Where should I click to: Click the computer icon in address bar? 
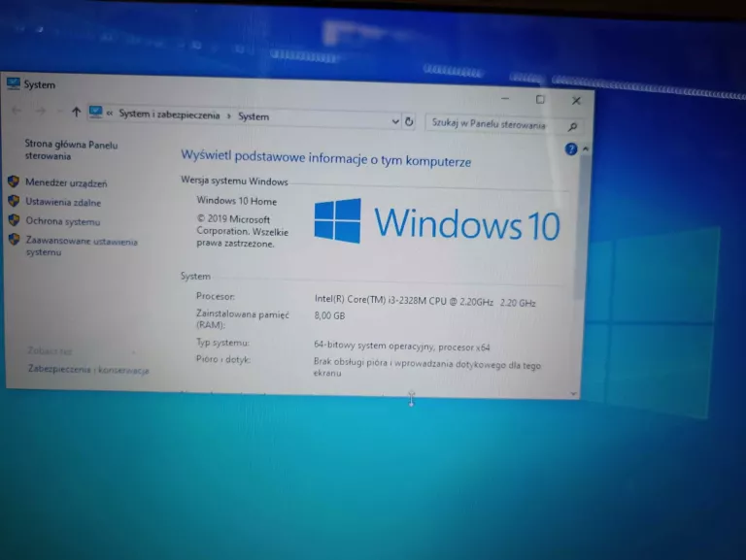(95, 113)
